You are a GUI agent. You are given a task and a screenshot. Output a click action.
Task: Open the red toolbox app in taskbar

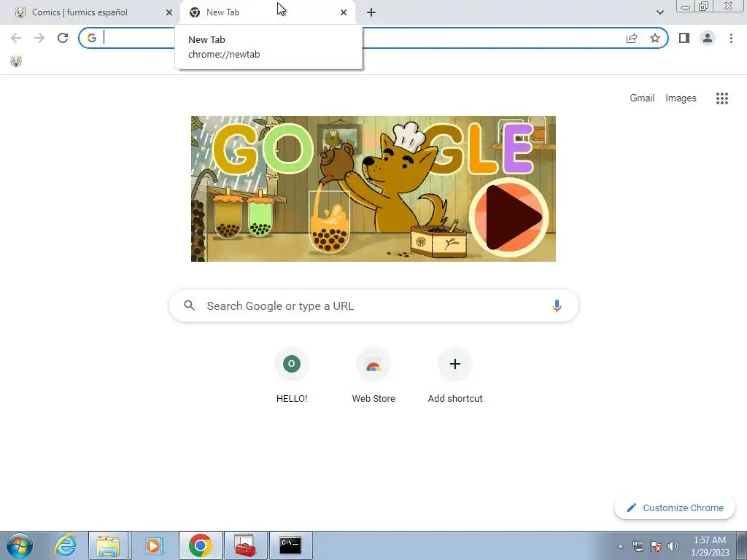[x=245, y=545]
